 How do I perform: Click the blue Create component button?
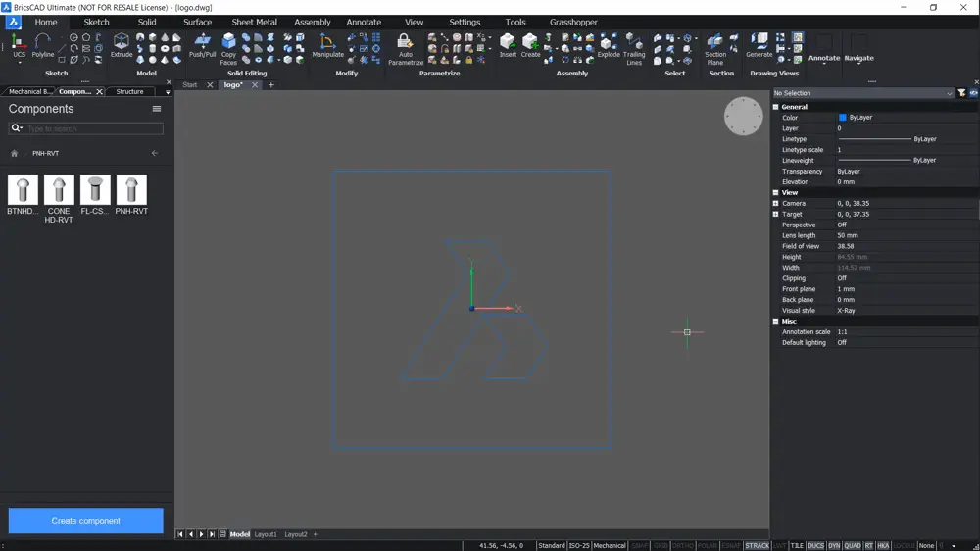85,521
